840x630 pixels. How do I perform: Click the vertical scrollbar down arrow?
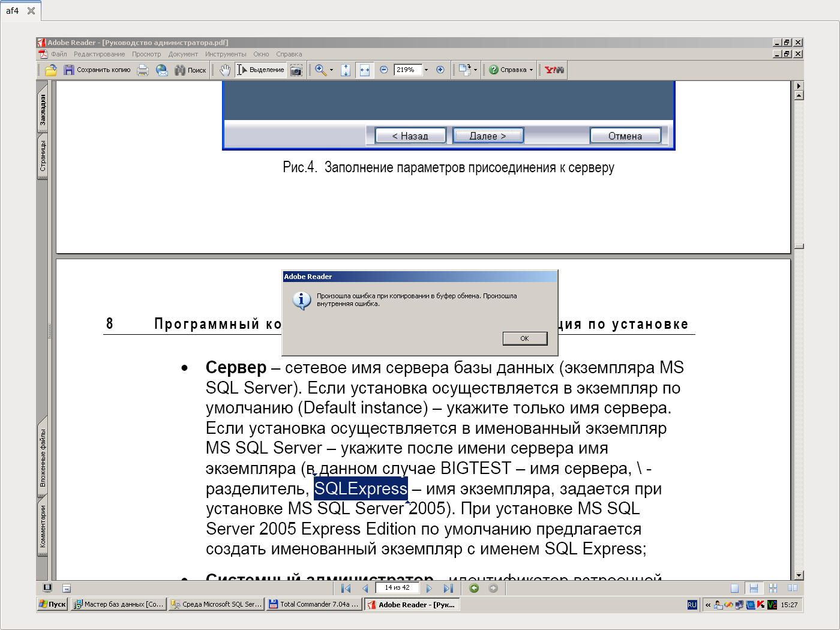[799, 575]
